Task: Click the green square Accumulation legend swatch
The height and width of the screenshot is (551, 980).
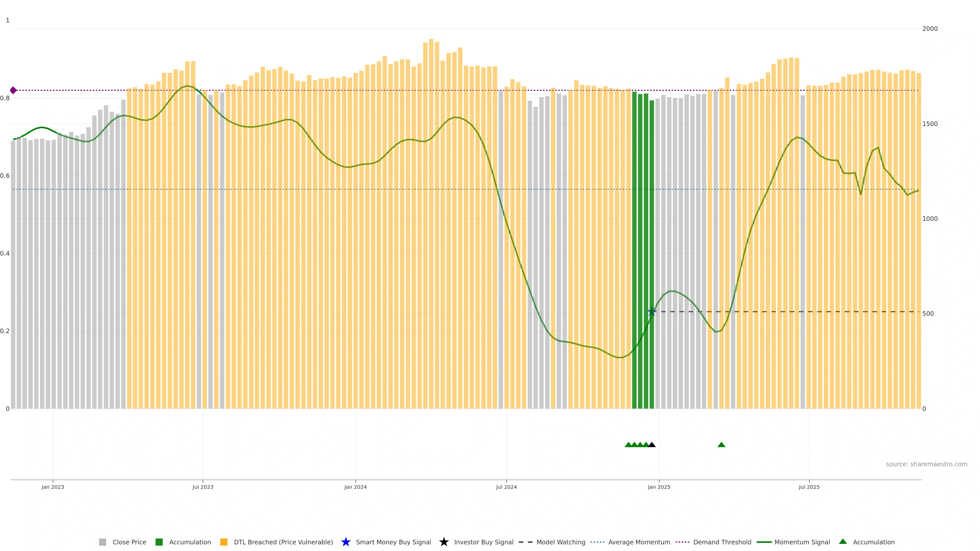Action: pos(159,542)
